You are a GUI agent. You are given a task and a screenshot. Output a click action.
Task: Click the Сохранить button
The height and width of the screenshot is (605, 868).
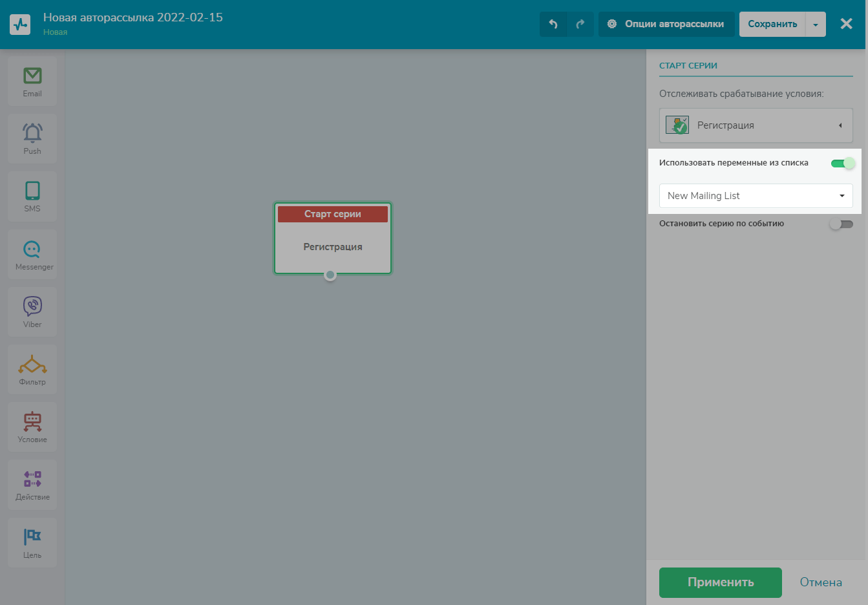[772, 24]
